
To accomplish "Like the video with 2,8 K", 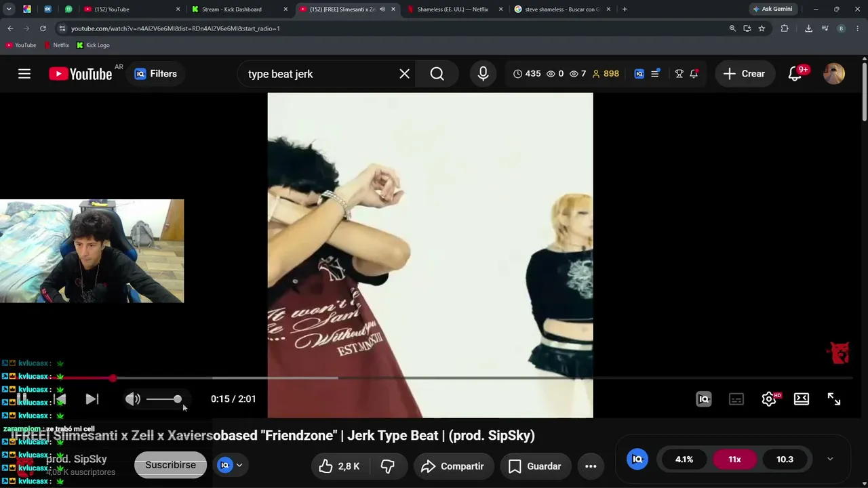I will coord(342,466).
